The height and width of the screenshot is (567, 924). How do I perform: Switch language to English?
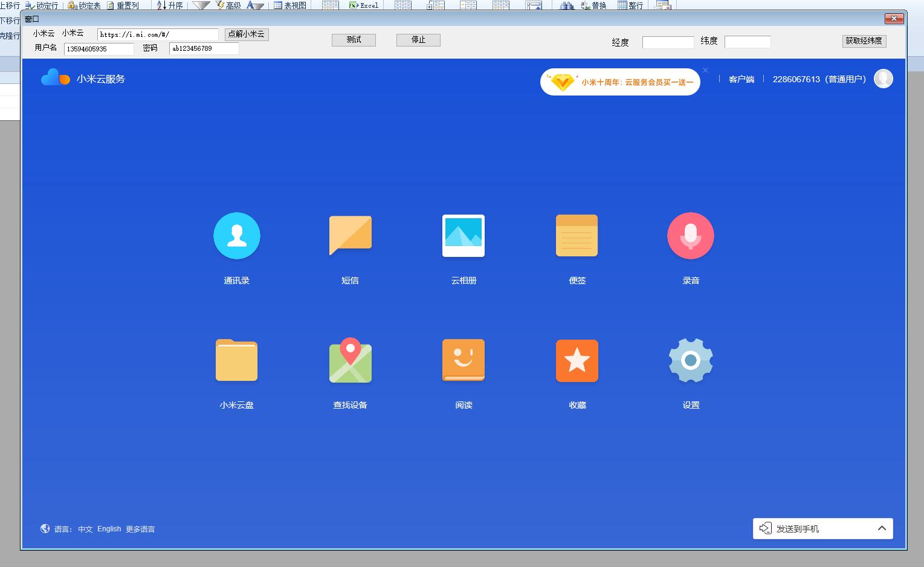point(109,529)
